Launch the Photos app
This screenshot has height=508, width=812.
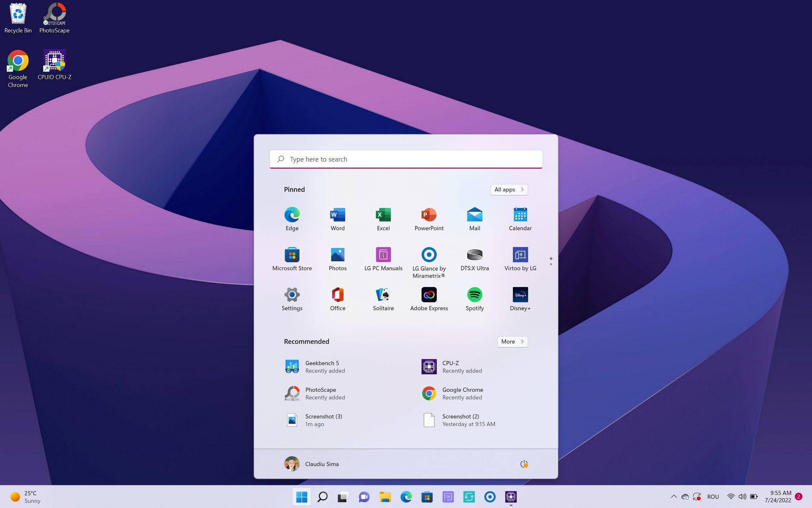coord(337,259)
